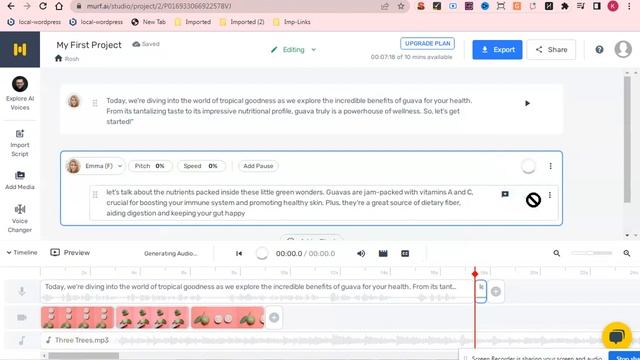The width and height of the screenshot is (640, 360).
Task: Click the red playhead marker
Action: pyautogui.click(x=475, y=273)
